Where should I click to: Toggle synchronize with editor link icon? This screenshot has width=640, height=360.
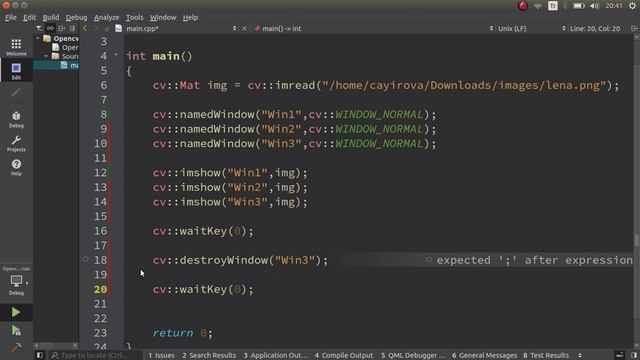pyautogui.click(x=50, y=28)
